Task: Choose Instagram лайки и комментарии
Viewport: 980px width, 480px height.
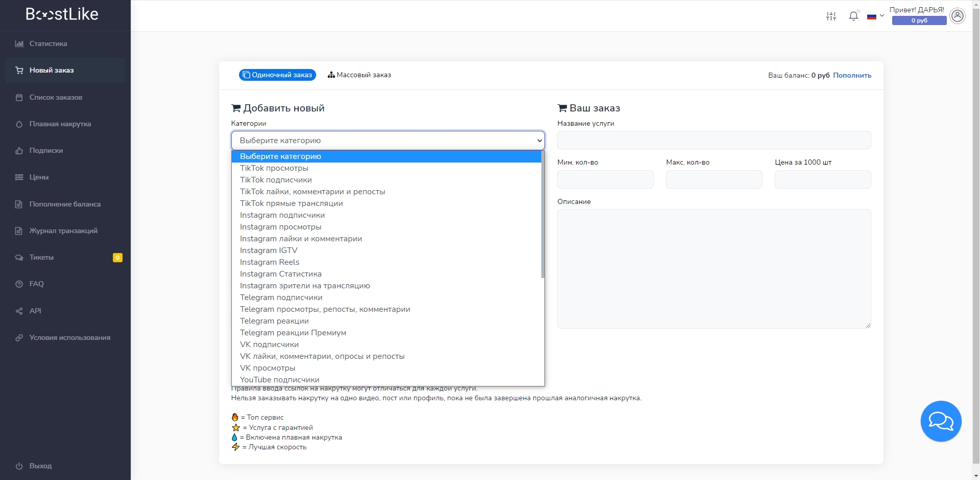Action: coord(386,239)
